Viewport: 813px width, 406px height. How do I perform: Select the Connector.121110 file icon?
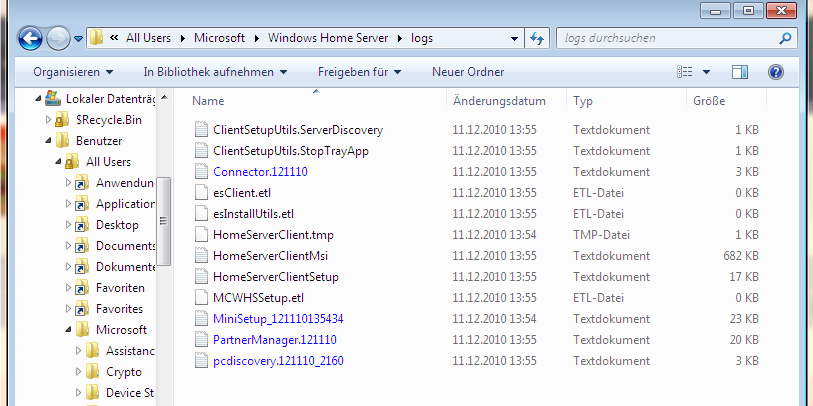pyautogui.click(x=201, y=172)
